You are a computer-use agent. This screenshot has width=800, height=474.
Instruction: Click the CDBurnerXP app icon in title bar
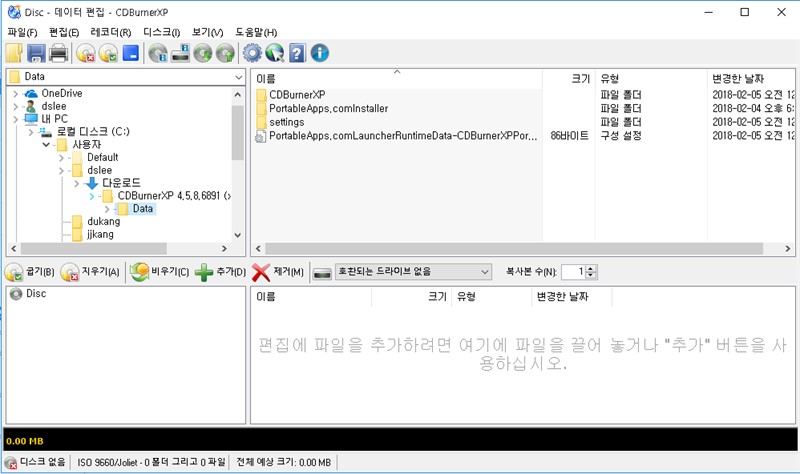pos(14,12)
